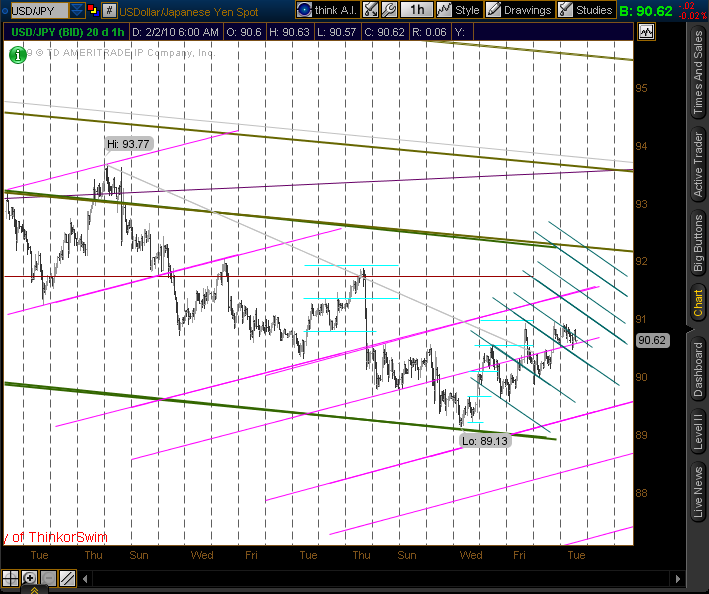
Task: Click the green info icon on chart
Action: pos(18,55)
